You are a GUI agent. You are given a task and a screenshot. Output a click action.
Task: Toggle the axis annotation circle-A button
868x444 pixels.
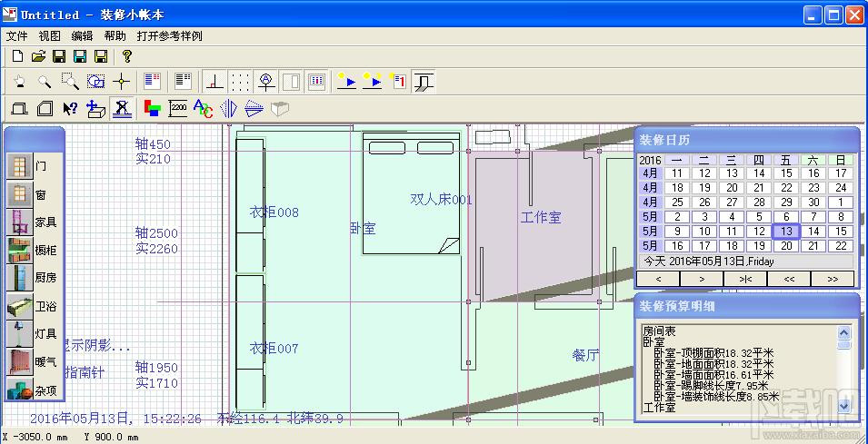267,82
